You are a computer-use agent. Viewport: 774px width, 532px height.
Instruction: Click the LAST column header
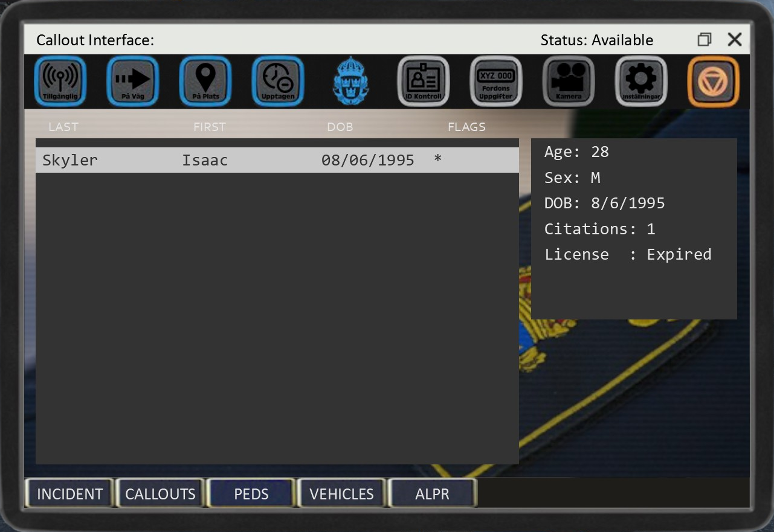pyautogui.click(x=63, y=127)
